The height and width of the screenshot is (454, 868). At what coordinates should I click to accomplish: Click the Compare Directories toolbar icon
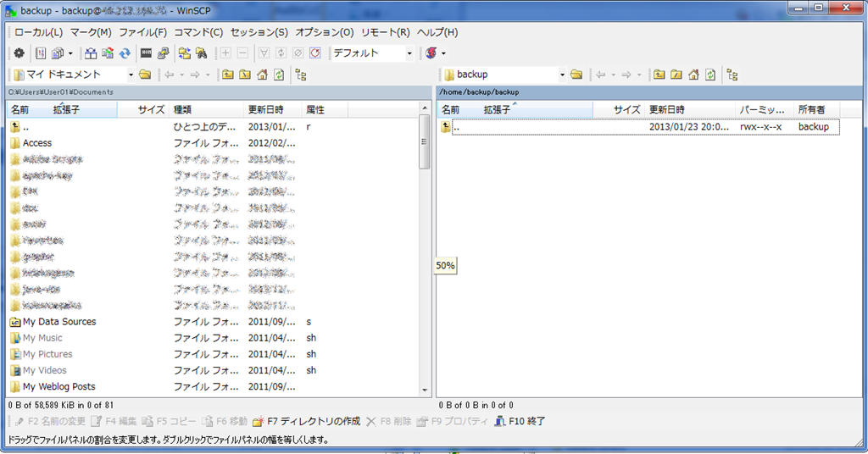point(91,53)
